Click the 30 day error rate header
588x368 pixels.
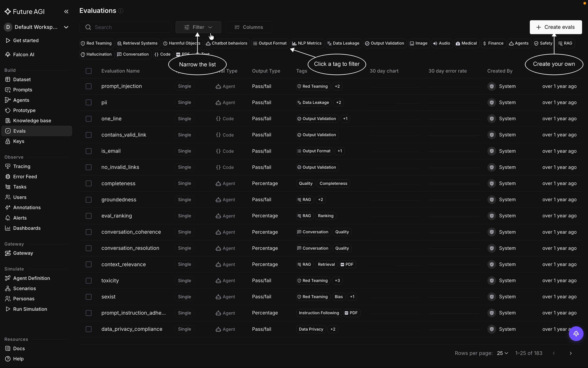(448, 71)
